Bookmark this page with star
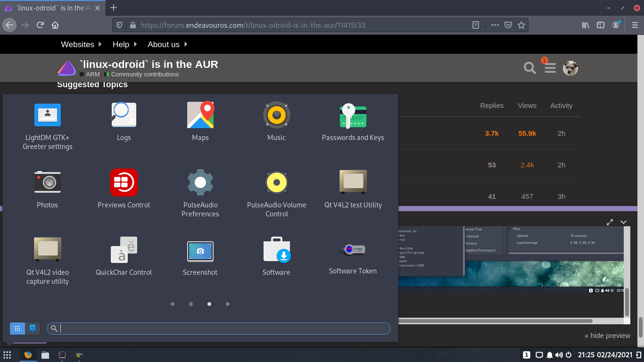This screenshot has height=362, width=644. pyautogui.click(x=521, y=25)
